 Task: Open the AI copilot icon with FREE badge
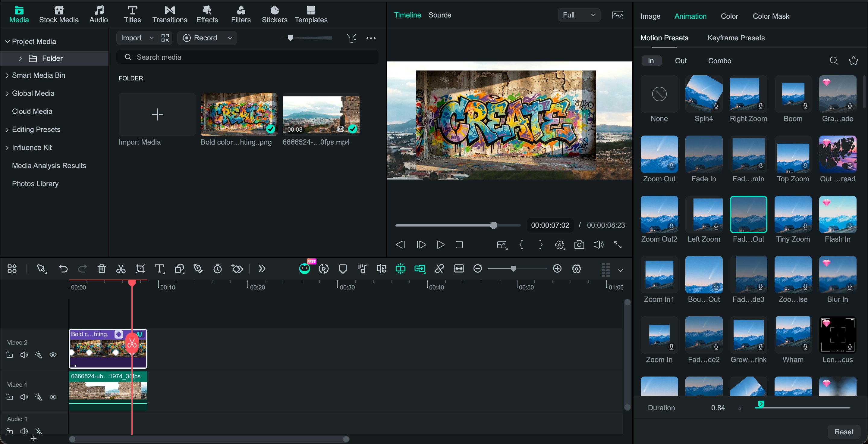click(x=305, y=268)
